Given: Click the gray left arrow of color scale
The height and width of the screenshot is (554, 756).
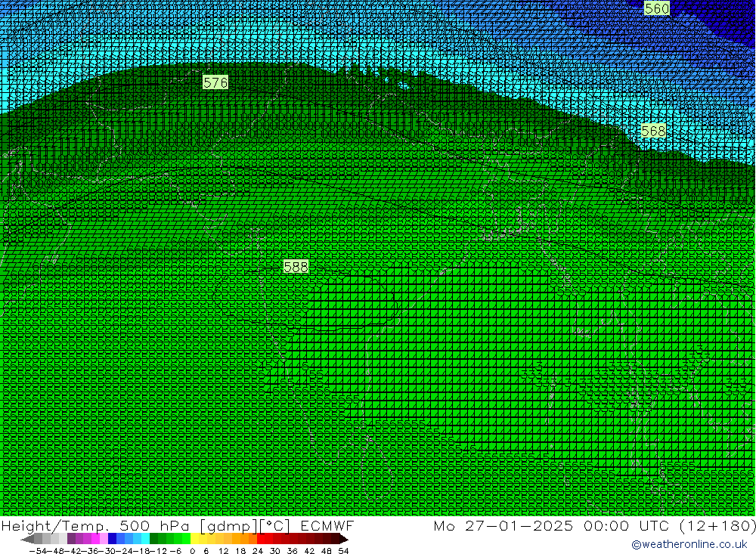Looking at the screenshot, I should click(x=27, y=539).
